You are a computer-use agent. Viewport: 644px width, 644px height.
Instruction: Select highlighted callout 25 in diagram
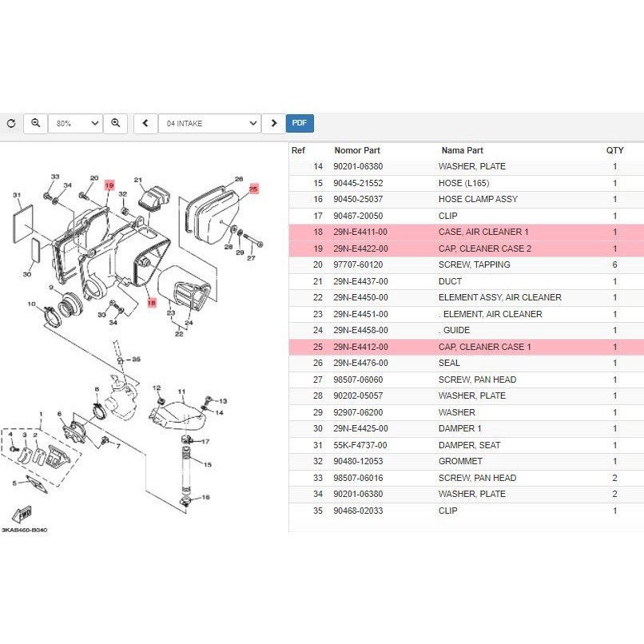coord(253,189)
